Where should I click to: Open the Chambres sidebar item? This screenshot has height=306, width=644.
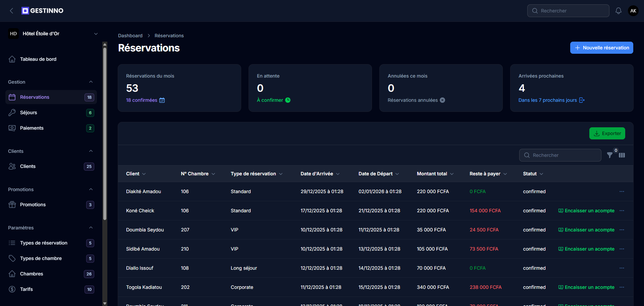pyautogui.click(x=51, y=274)
